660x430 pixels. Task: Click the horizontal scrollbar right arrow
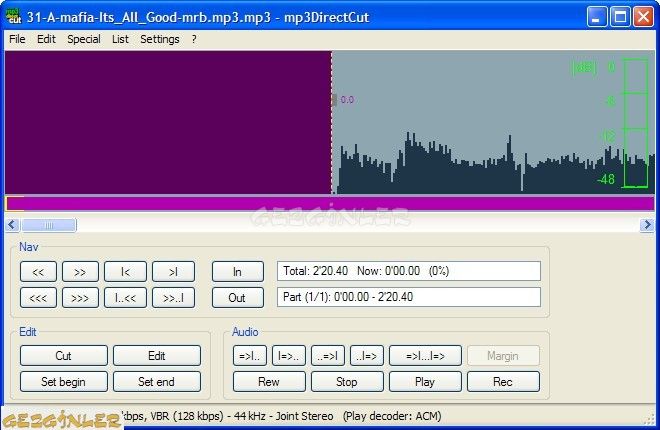(x=647, y=226)
